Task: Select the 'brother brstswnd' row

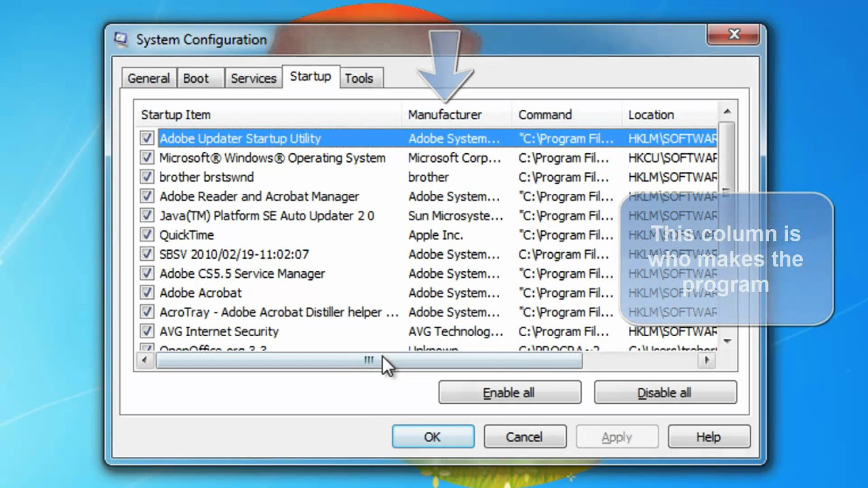Action: [427, 177]
